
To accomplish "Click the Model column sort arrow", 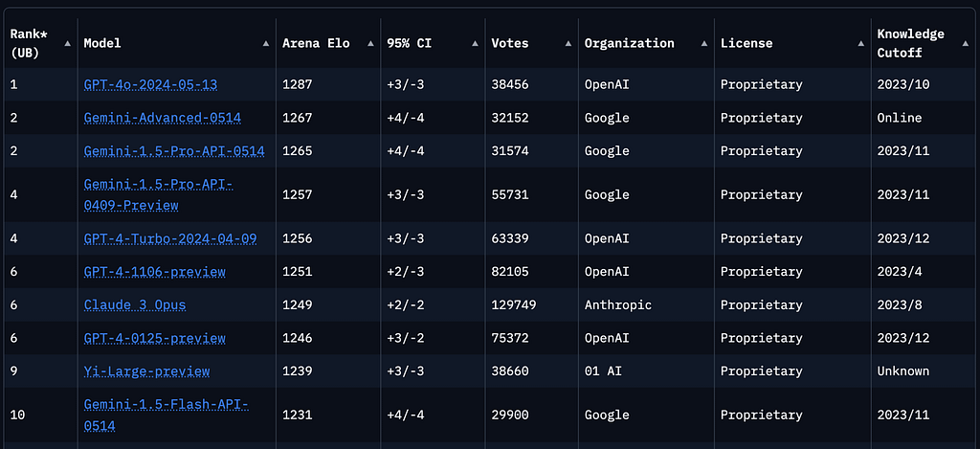I will (266, 44).
